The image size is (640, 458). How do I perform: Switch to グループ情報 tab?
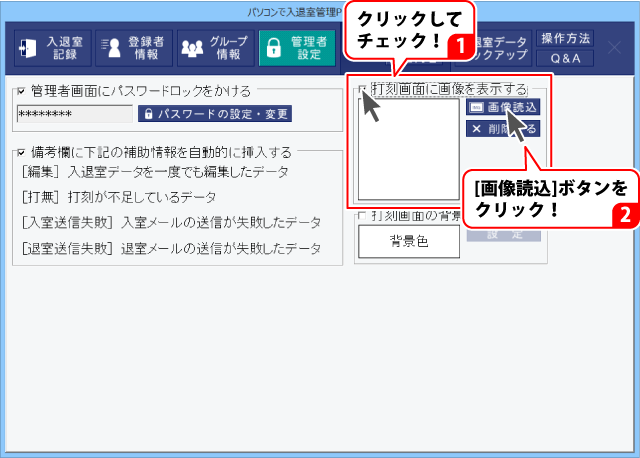pyautogui.click(x=213, y=48)
